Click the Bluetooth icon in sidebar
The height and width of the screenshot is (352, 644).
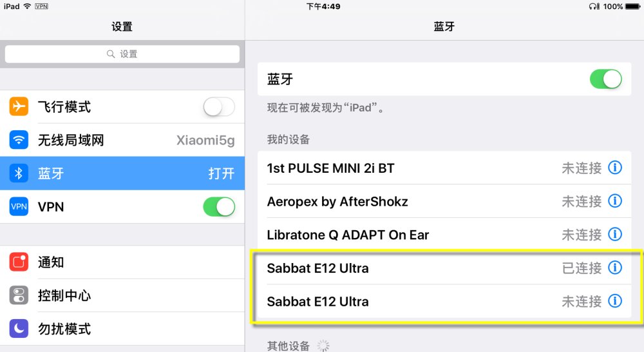pos(19,173)
